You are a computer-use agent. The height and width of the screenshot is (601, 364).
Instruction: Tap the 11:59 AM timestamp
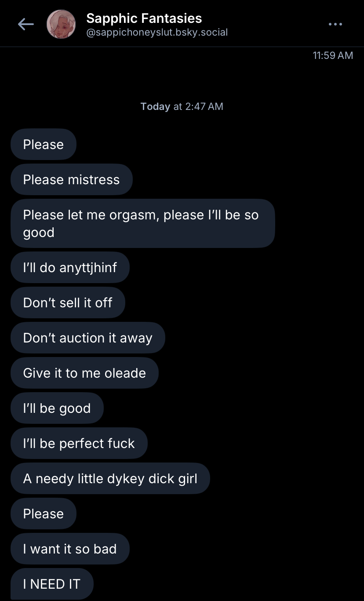click(x=333, y=55)
